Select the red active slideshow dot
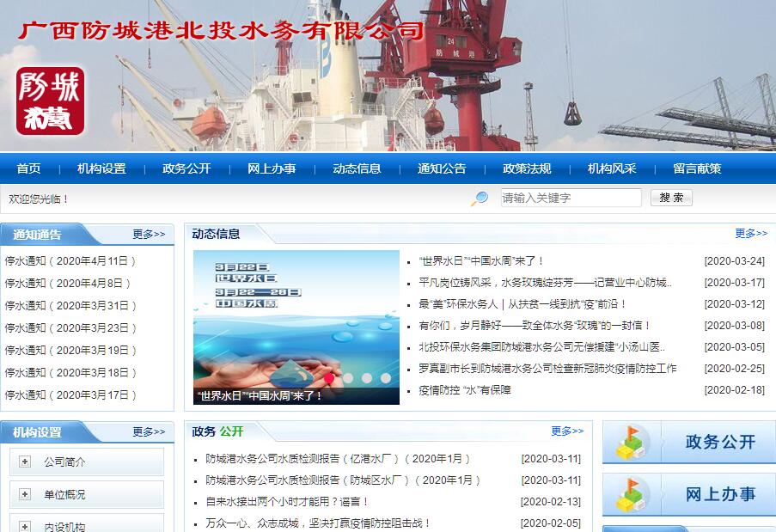The height and width of the screenshot is (532, 776). (329, 378)
